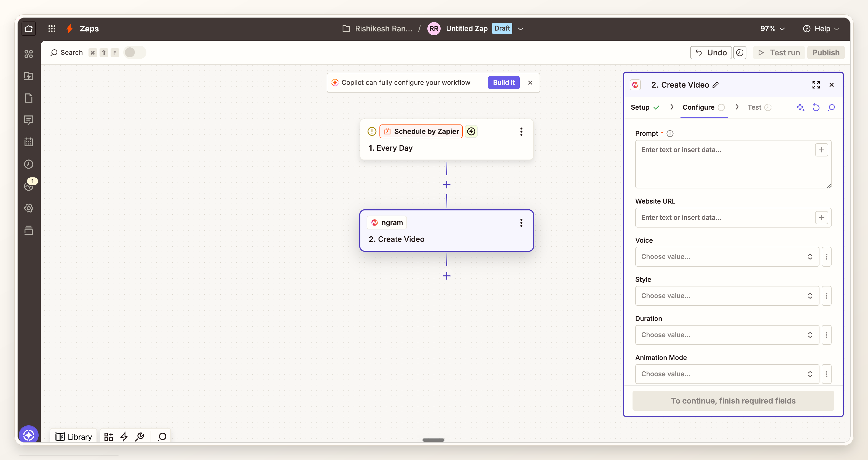Click the Publish button

826,53
